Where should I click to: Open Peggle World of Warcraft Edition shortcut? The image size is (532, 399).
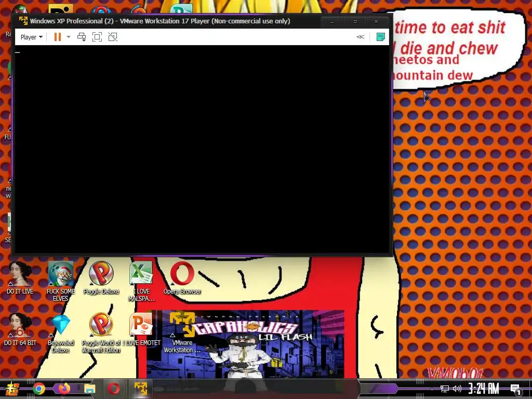point(101,333)
